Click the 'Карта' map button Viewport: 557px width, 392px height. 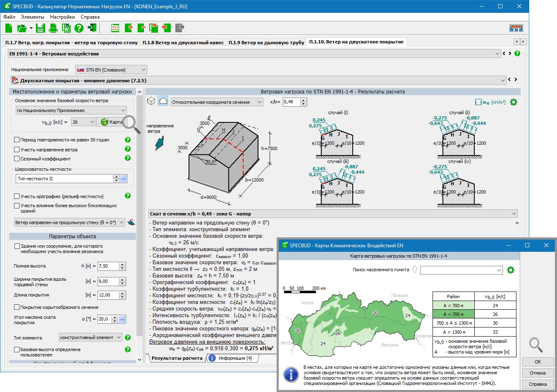coord(111,122)
